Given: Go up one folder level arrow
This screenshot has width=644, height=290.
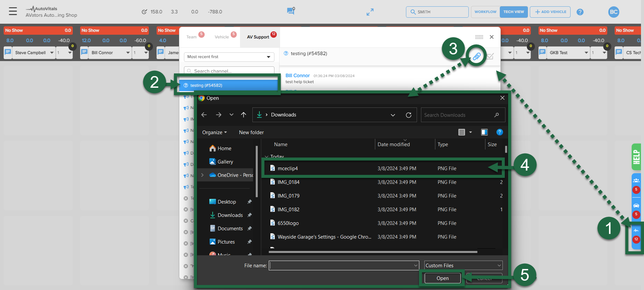Looking at the screenshot, I should tap(244, 115).
